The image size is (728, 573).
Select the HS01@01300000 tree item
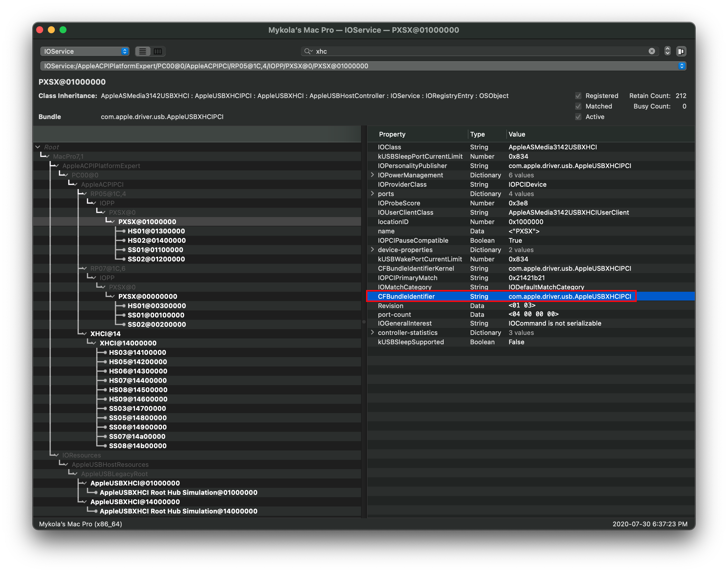pos(156,231)
